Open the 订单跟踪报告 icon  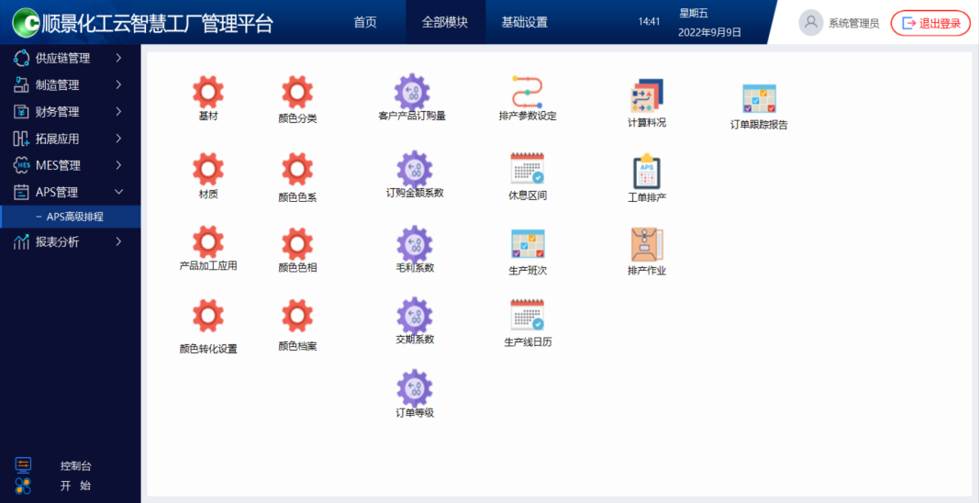(759, 99)
